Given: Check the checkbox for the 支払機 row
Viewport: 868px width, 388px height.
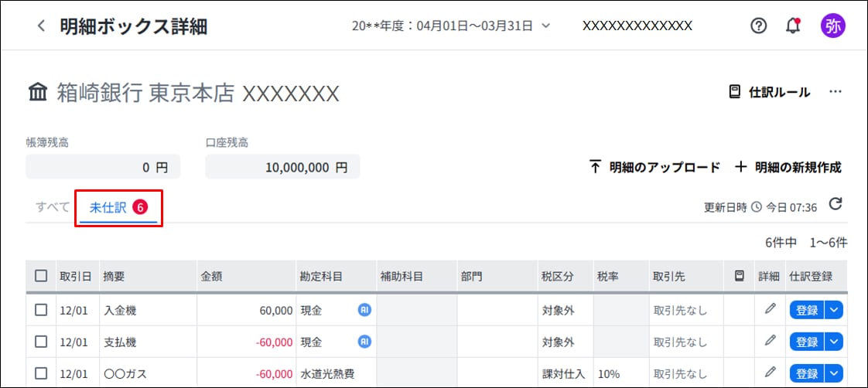Looking at the screenshot, I should (x=41, y=342).
